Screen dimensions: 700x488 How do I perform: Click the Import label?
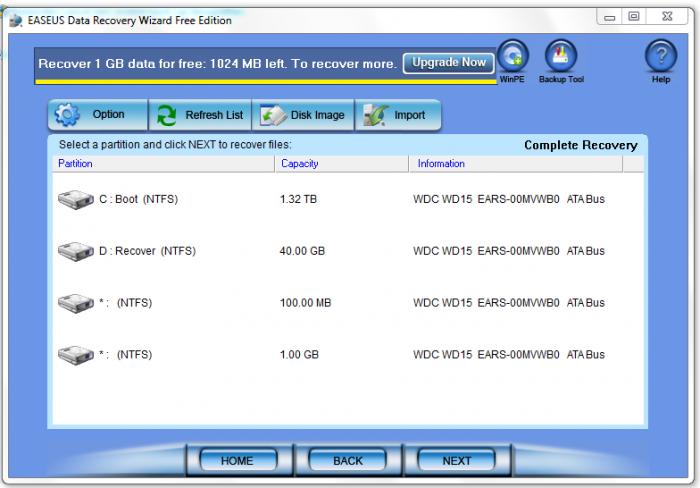pos(409,115)
